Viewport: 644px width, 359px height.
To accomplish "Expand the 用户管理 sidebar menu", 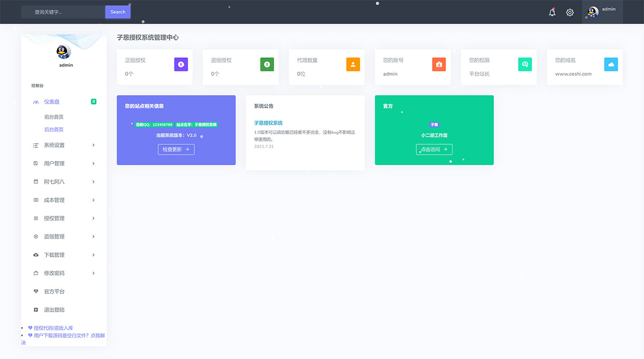I will pyautogui.click(x=64, y=164).
